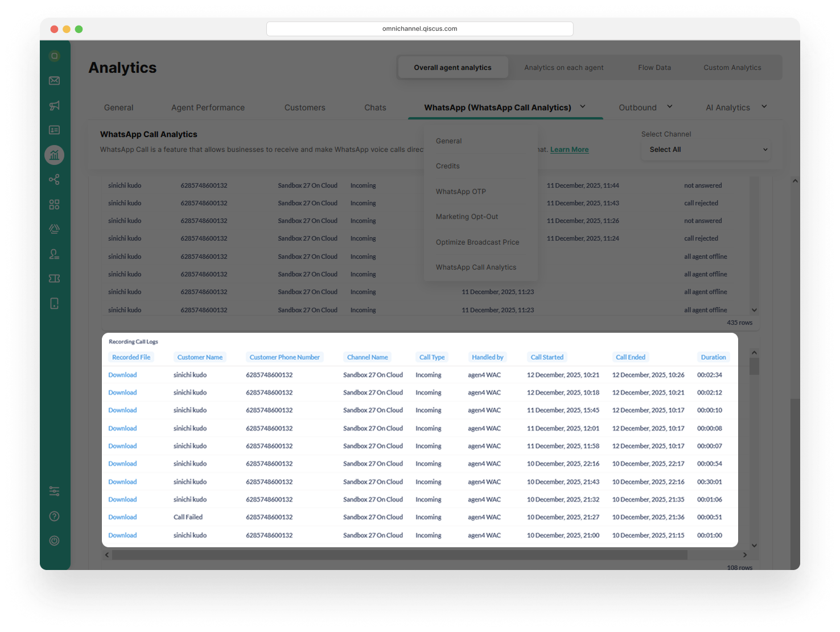The image size is (840, 632).
Task: Download the recording with duration 00:30:01
Action: tap(122, 482)
